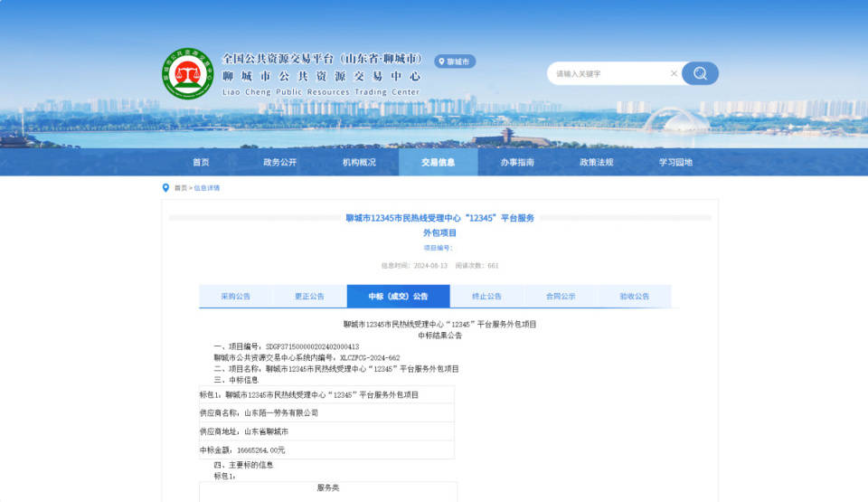Select the 交易信息 navigation item
Viewport: 868px width, 502px height.
438,162
